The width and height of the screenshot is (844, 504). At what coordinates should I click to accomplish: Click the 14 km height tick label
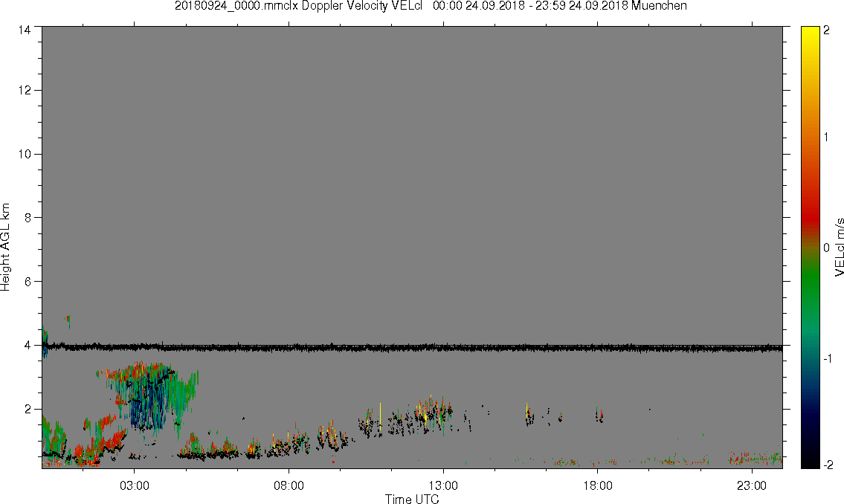pyautogui.click(x=25, y=30)
